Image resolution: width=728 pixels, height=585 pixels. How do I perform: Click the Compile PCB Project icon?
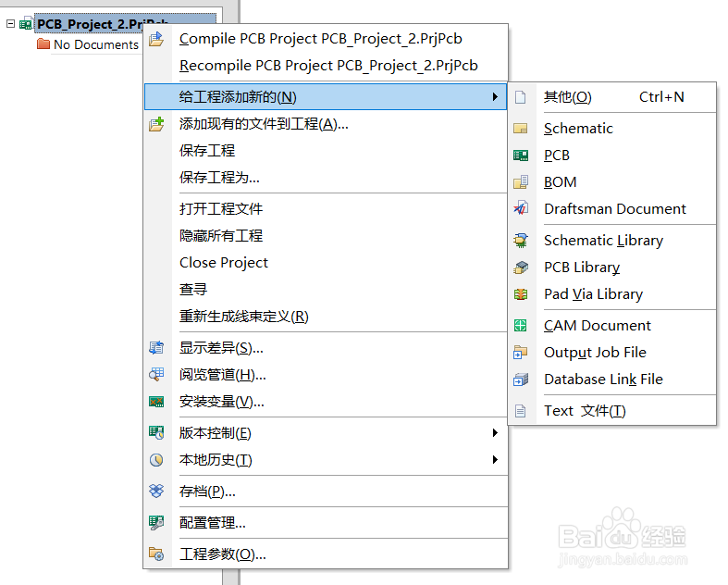point(156,39)
